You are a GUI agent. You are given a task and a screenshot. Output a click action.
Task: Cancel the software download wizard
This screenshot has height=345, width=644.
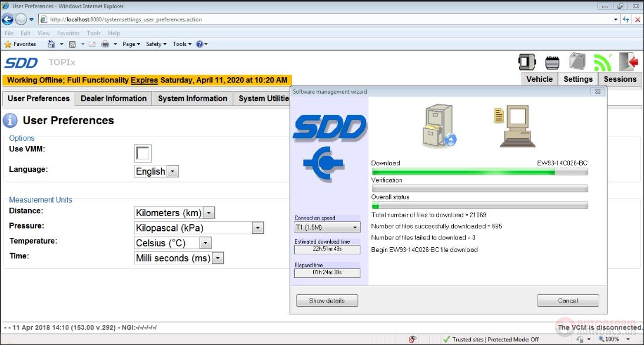point(567,300)
